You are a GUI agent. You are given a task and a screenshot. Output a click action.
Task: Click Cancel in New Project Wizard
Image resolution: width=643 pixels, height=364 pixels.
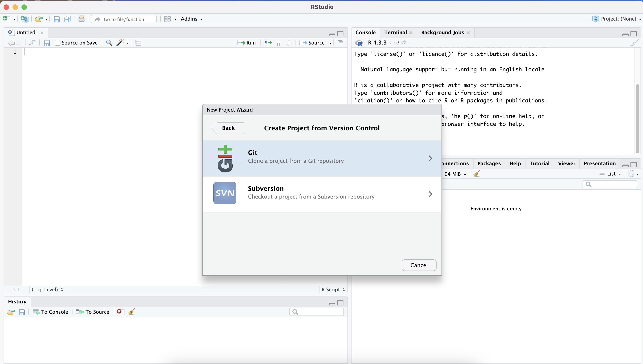(419, 265)
